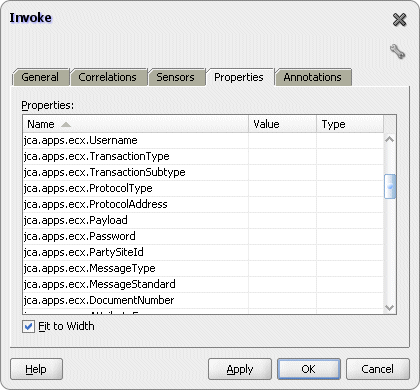Select the jca.apps.ecx.Username row

203,140
